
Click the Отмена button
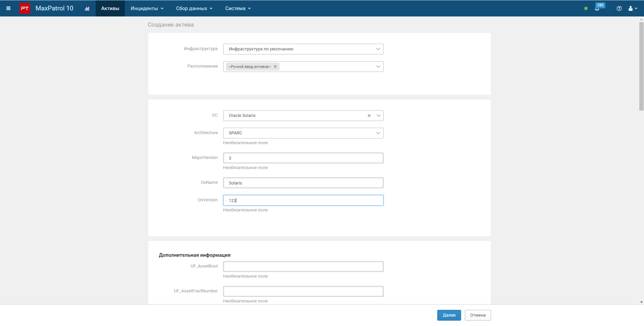pyautogui.click(x=478, y=315)
